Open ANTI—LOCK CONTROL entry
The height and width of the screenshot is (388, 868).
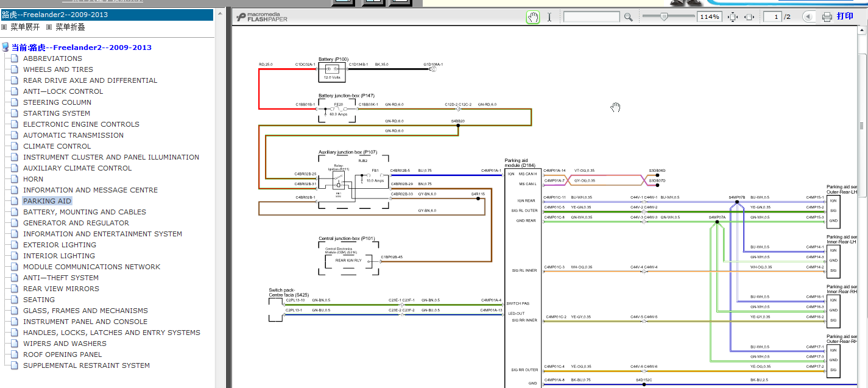(x=63, y=91)
